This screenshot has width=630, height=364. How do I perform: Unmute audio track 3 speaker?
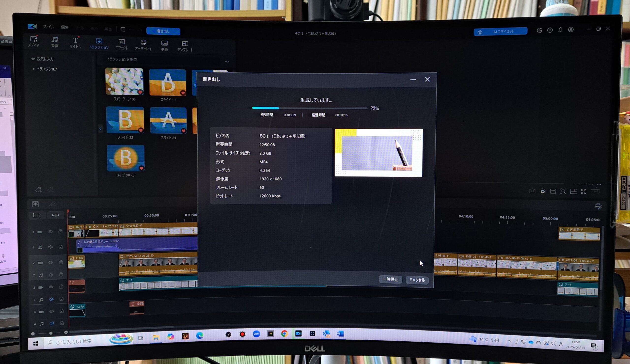[51, 299]
